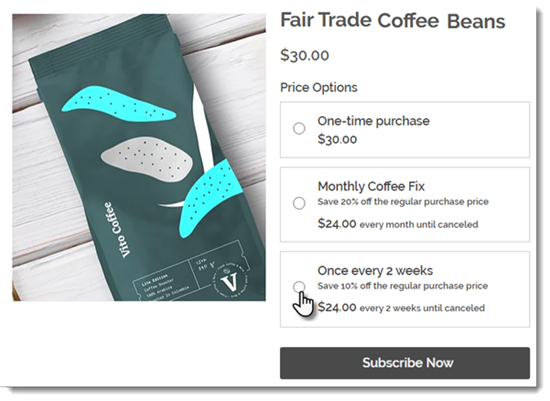Viewport: 550px width, 401px height.
Task: Click the $30.00 price in One-time purchase box
Action: tap(337, 139)
